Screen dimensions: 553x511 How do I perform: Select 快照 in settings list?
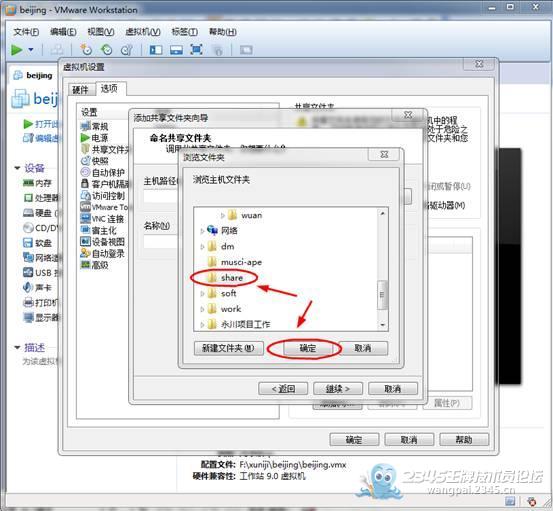pyautogui.click(x=95, y=161)
